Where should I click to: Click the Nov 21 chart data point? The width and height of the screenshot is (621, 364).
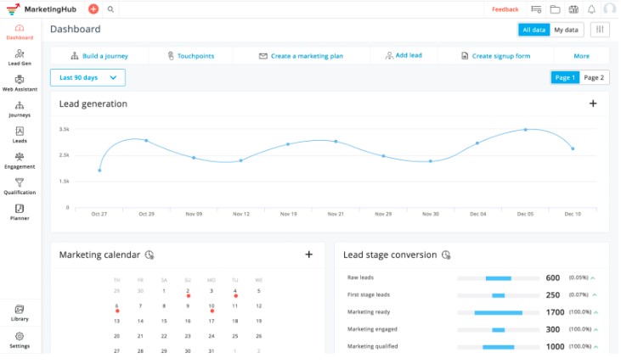tap(336, 141)
